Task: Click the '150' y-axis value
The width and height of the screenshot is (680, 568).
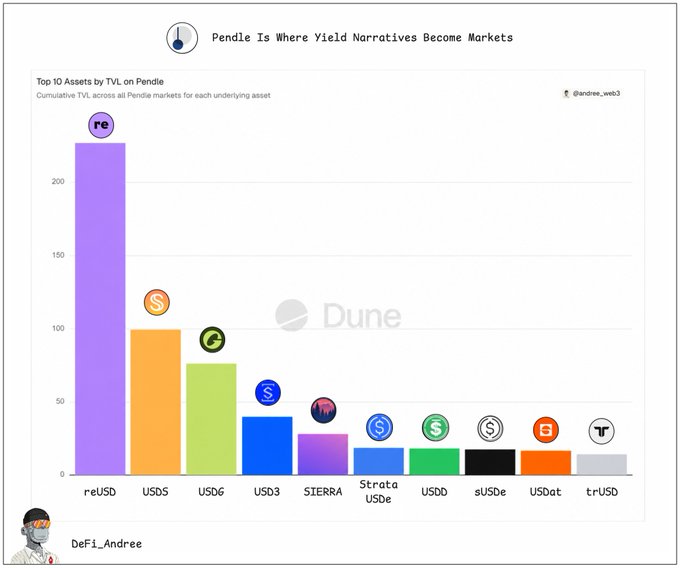Action: 58,255
